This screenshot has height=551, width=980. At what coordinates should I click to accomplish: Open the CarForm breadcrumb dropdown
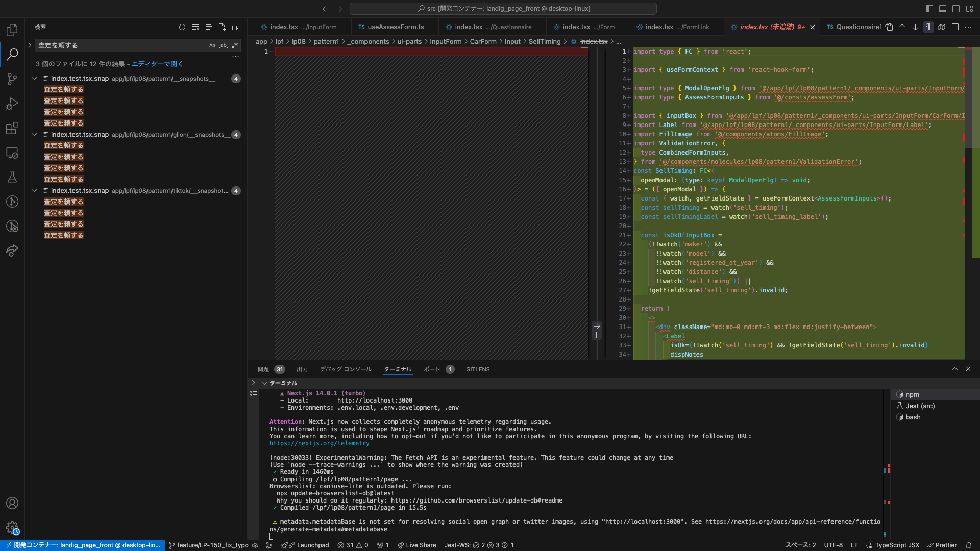(x=483, y=42)
